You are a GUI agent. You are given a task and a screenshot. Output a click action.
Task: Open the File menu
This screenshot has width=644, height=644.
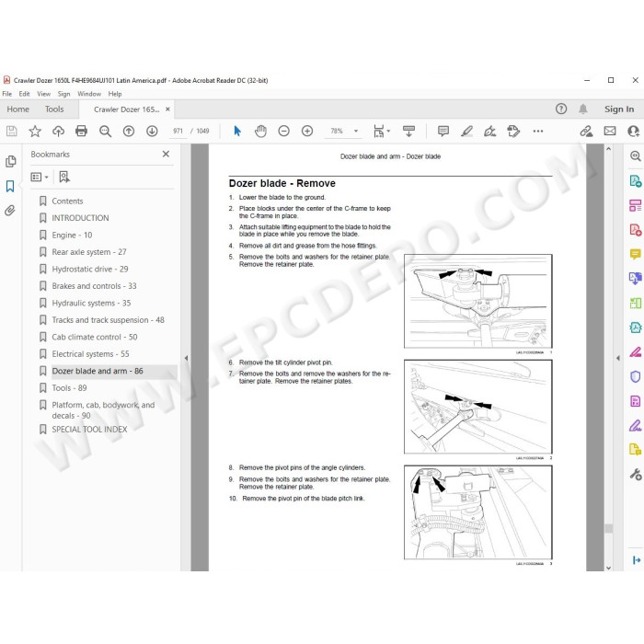7,94
